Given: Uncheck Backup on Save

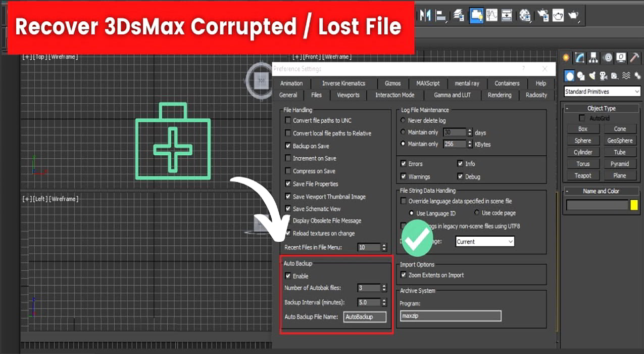Looking at the screenshot, I should click(x=288, y=146).
